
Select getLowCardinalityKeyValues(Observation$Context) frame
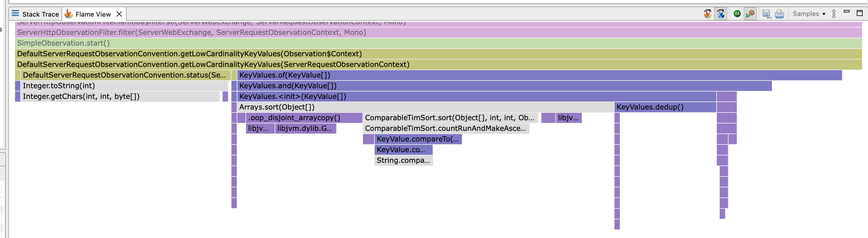438,54
